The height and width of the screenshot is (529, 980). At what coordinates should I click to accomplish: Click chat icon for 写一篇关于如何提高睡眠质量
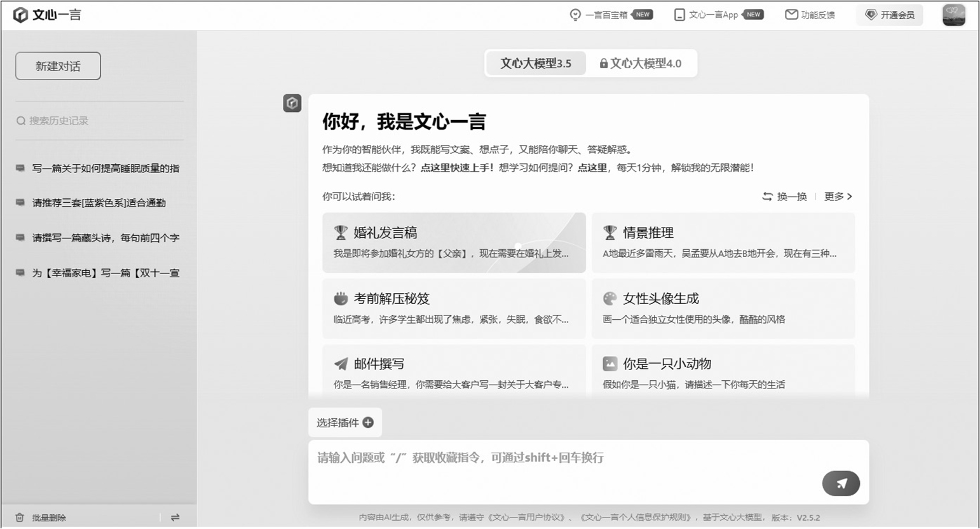coord(20,168)
